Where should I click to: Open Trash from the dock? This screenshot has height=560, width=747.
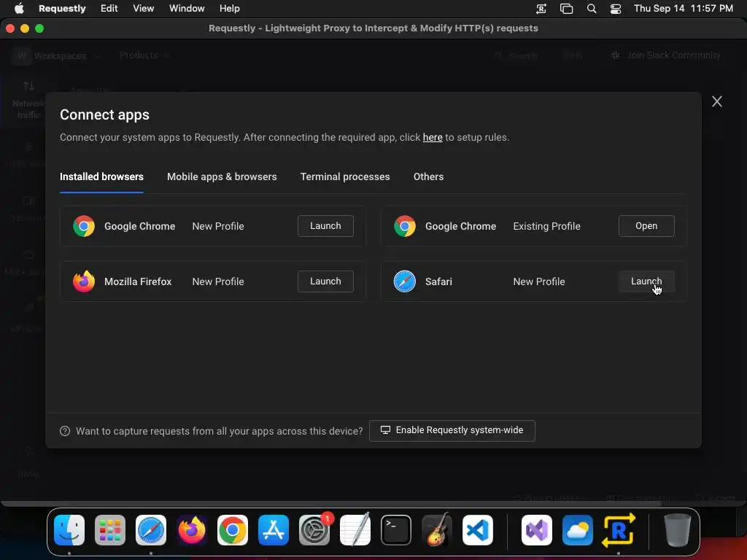[x=678, y=530]
